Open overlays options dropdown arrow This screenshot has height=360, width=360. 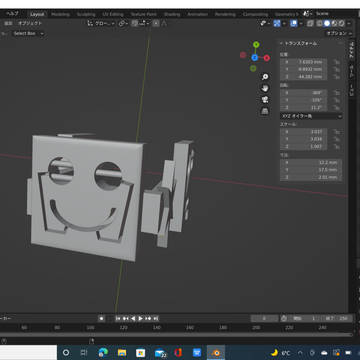click(301, 23)
